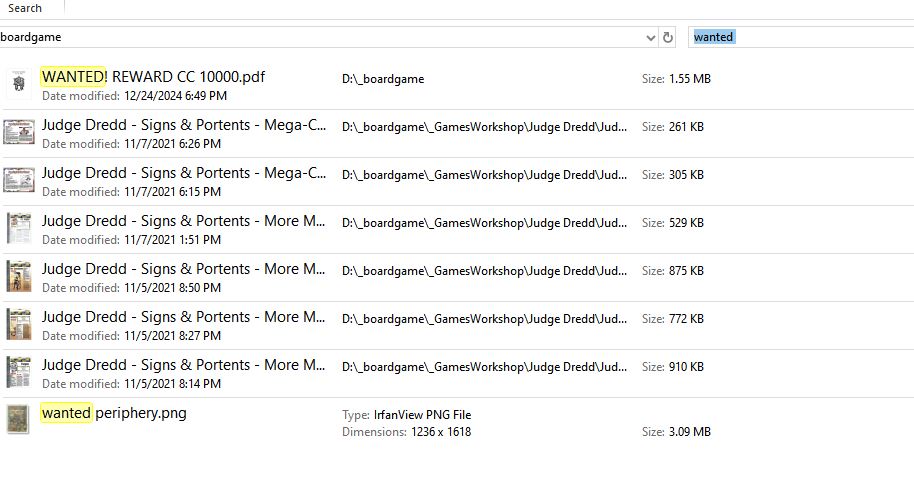Image resolution: width=914 pixels, height=500 pixels.
Task: Click the folder path beside 529 KB
Action: coord(484,223)
